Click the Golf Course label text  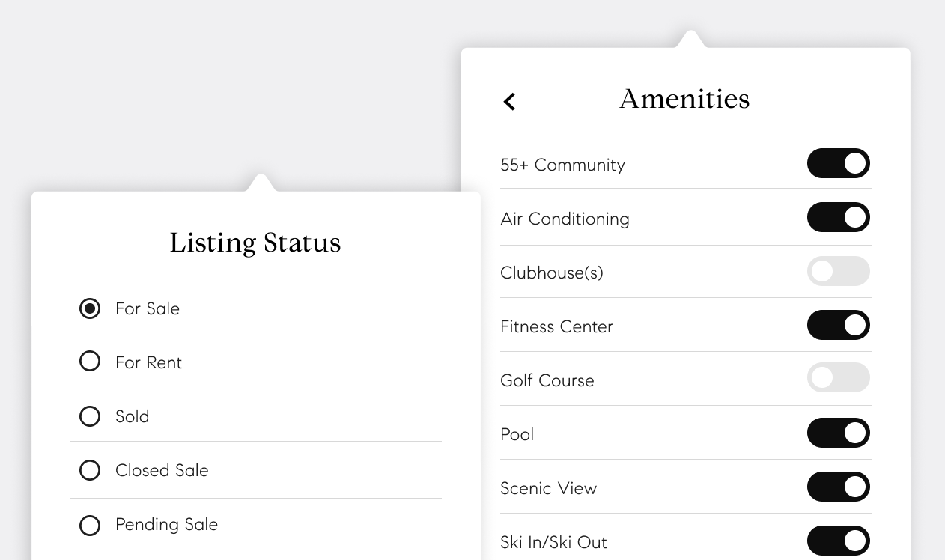[x=547, y=380]
